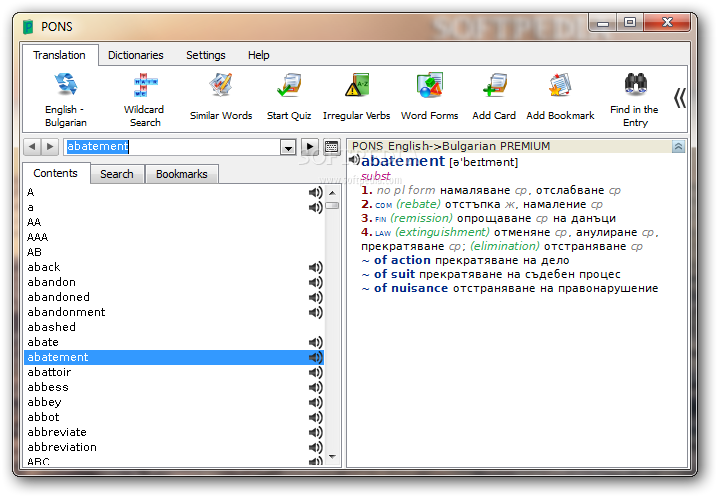Add Bookmark for abatement
This screenshot has height=497, width=718.
point(560,97)
